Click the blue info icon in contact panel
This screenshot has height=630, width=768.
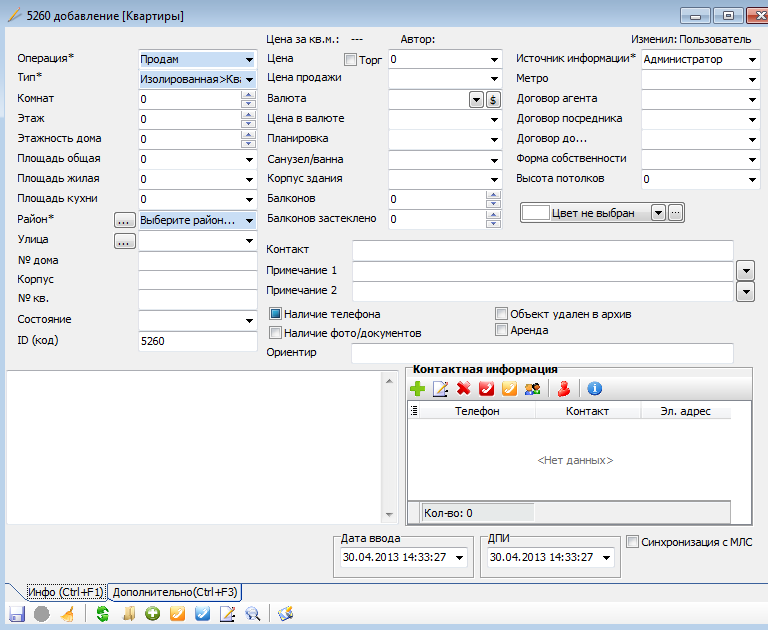click(594, 389)
